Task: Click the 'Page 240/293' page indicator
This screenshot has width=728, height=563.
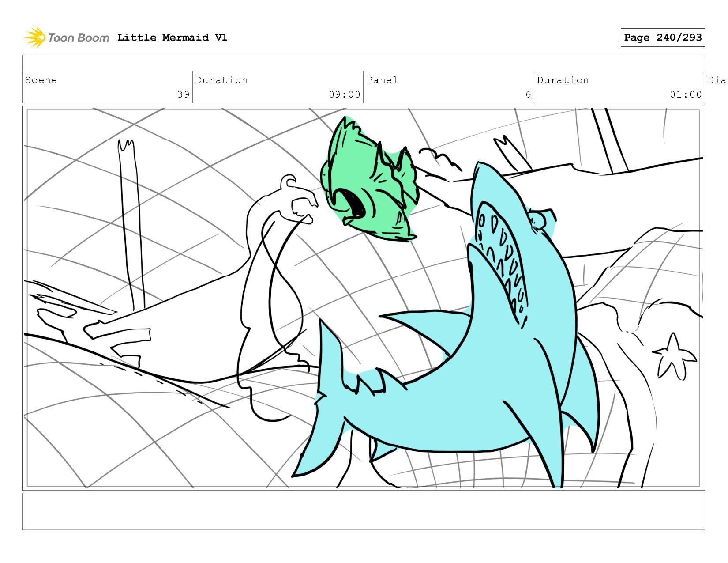Action: pos(663,38)
